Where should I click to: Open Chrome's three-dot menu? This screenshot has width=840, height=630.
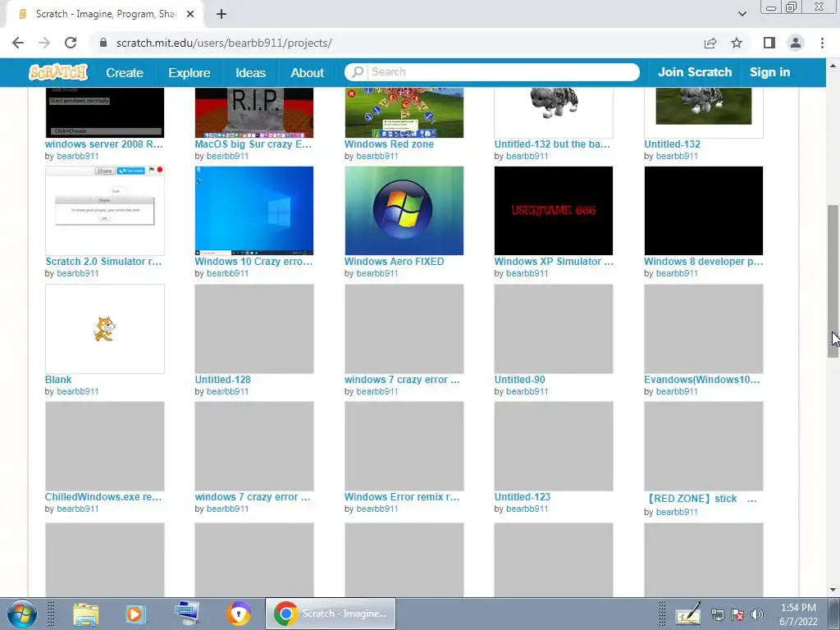(x=822, y=43)
